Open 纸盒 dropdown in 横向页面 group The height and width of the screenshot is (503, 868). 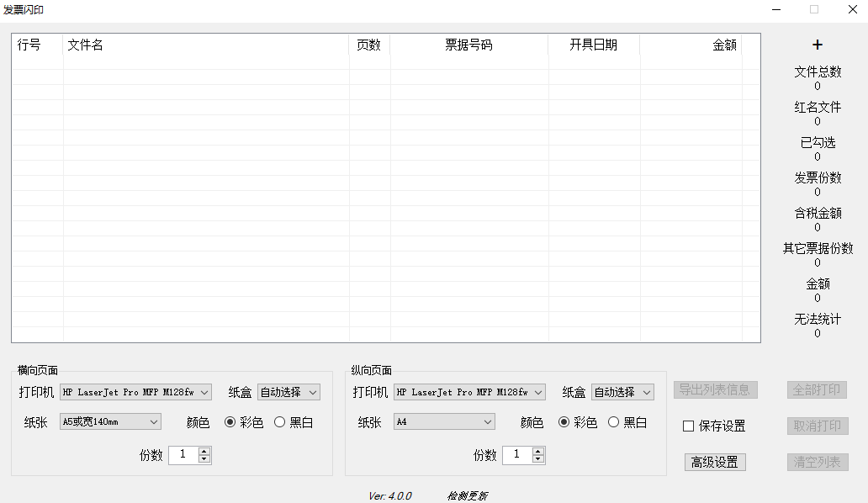[288, 392]
